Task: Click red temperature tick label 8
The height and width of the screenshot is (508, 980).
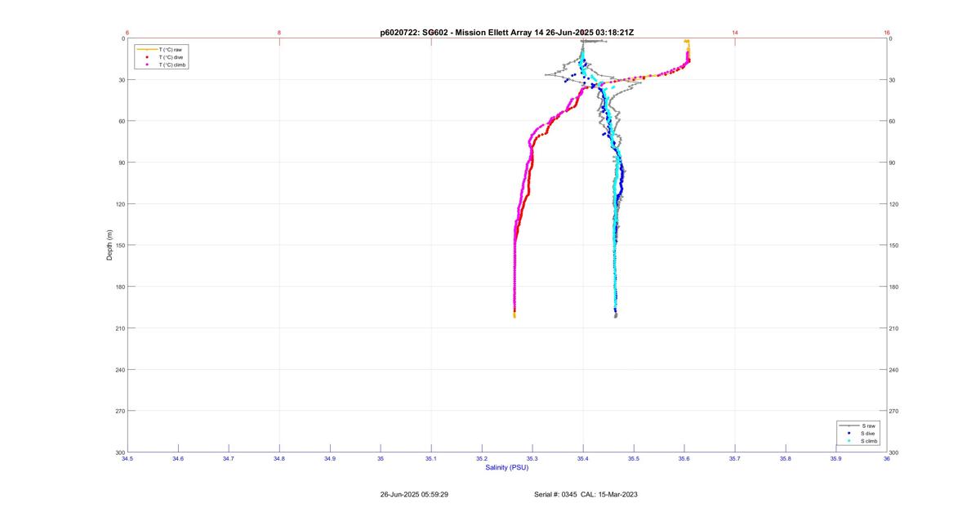Action: 279,33
